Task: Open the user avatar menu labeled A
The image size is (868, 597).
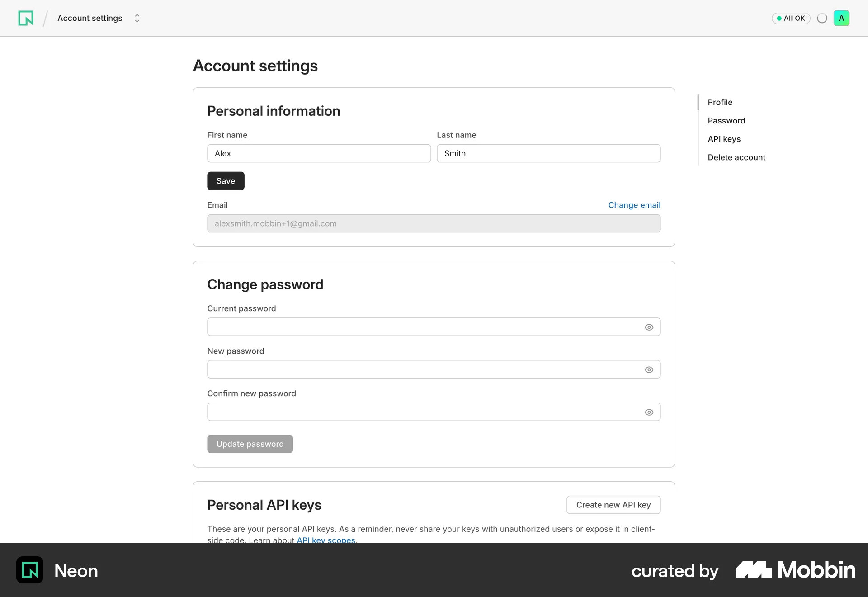Action: [x=841, y=18]
